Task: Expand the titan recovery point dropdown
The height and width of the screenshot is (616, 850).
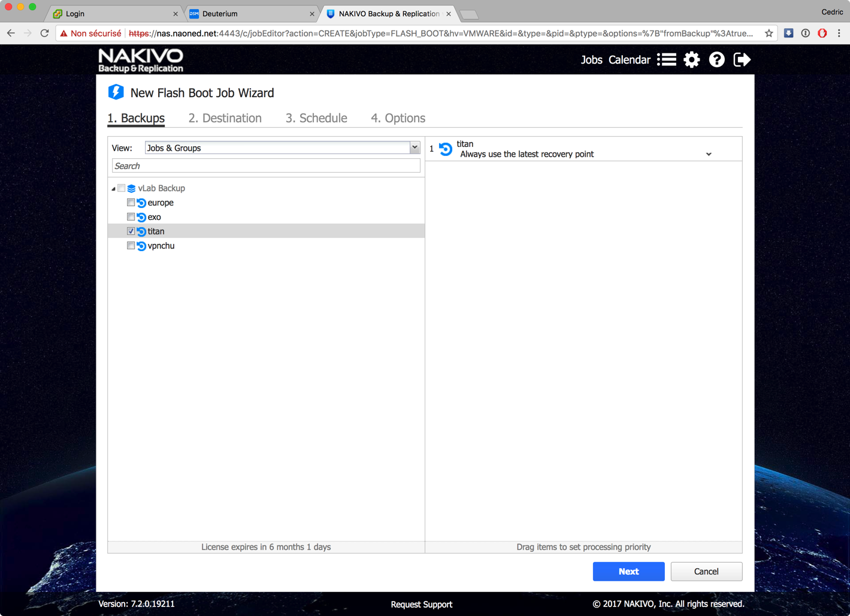Action: point(708,155)
